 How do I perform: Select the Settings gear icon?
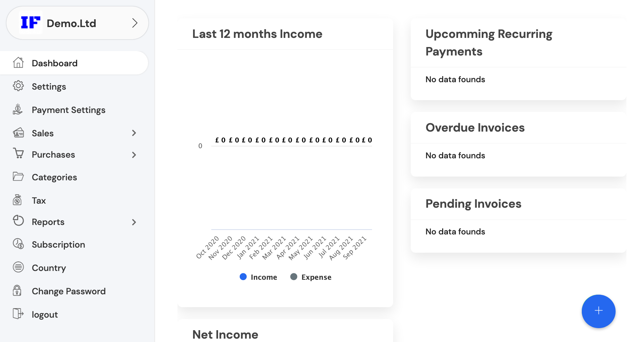tap(19, 86)
